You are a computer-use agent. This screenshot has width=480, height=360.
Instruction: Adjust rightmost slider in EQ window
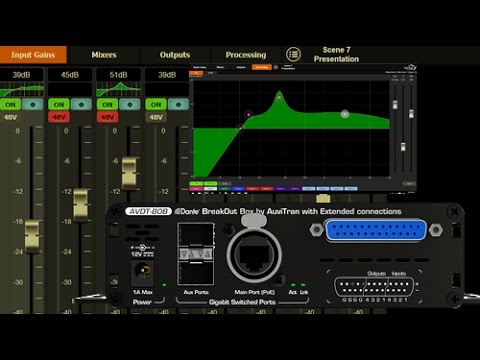(x=411, y=114)
